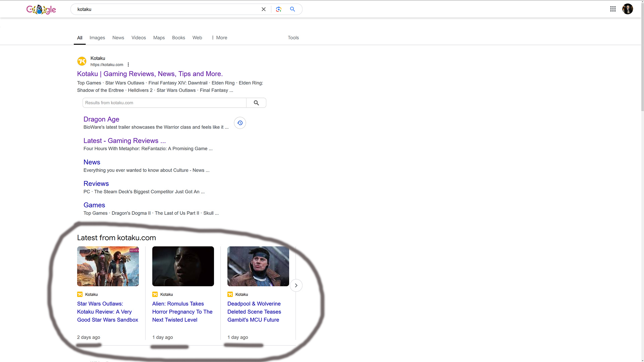
Task: Open Latest - Gaming Reviews sitelink
Action: 124,141
